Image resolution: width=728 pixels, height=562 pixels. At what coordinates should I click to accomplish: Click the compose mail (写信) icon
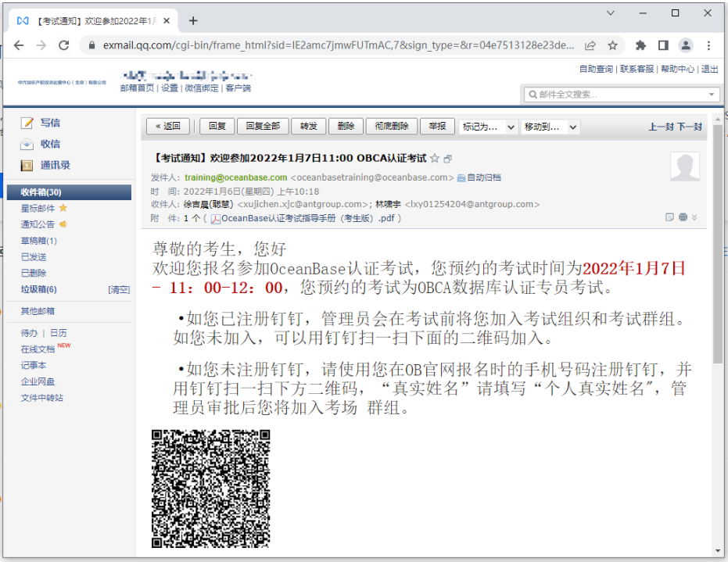pyautogui.click(x=27, y=123)
